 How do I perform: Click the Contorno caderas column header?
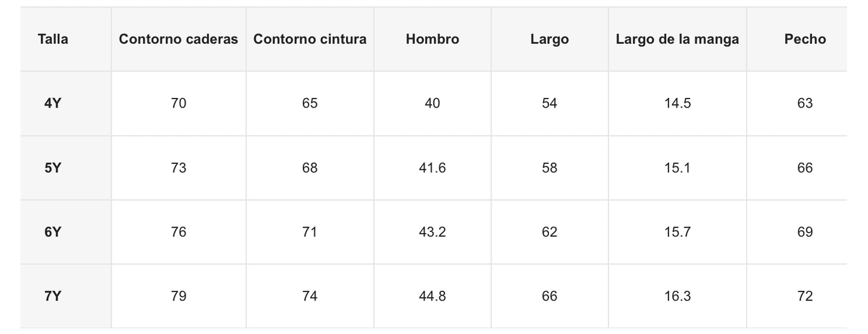click(x=178, y=40)
